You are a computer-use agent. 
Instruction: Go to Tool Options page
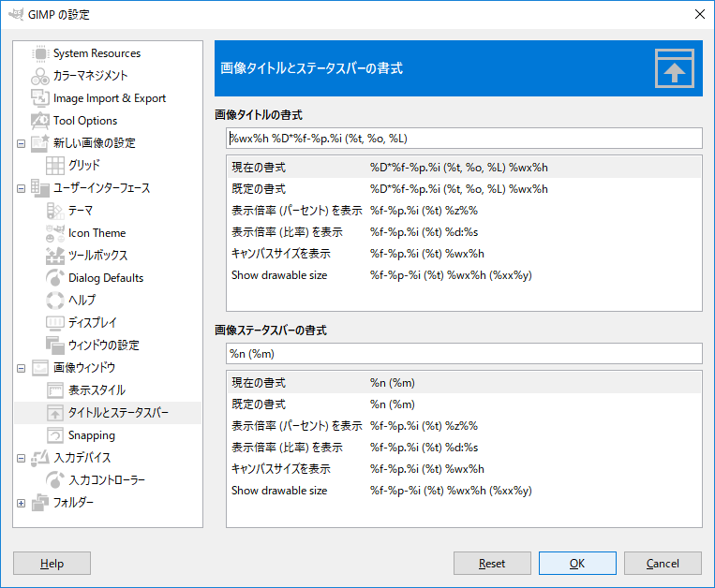[x=85, y=121]
